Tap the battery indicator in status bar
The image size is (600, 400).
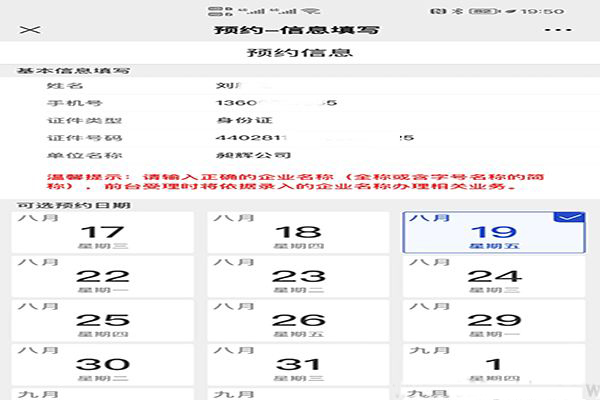tap(484, 11)
